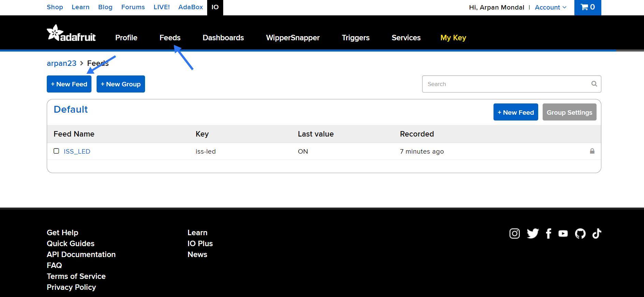Open the Shop link in top bar
Image resolution: width=644 pixels, height=297 pixels.
coord(55,7)
